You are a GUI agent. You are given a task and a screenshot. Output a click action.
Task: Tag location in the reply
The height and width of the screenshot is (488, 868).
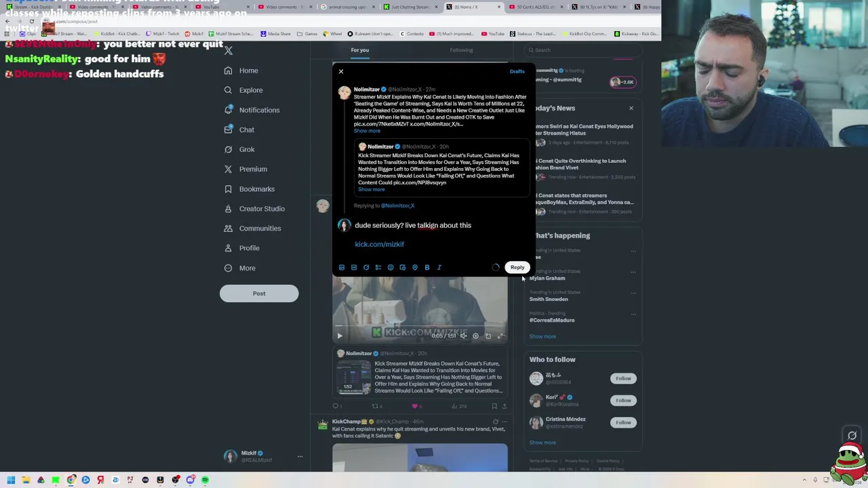pyautogui.click(x=415, y=268)
